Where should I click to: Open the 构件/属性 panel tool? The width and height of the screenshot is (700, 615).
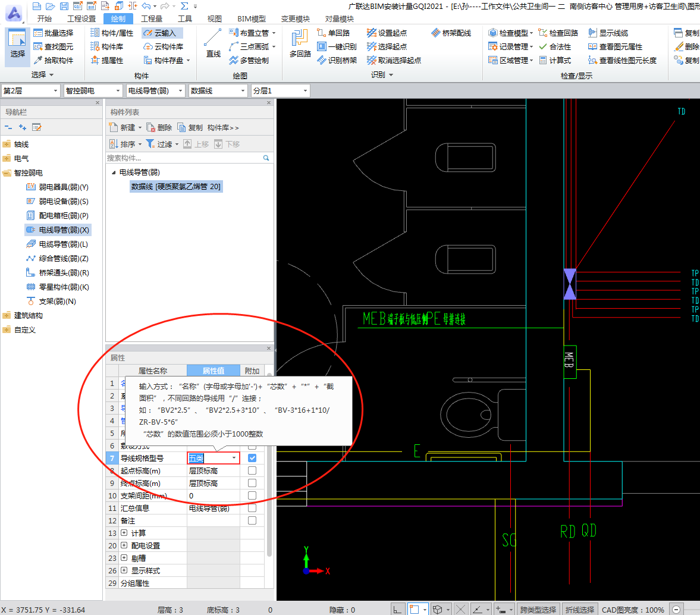pyautogui.click(x=112, y=33)
